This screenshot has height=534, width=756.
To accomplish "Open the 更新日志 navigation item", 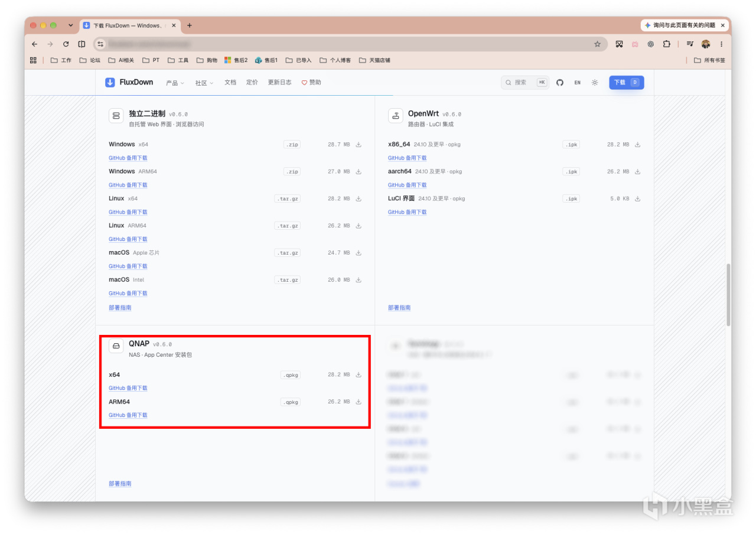I will pos(279,82).
